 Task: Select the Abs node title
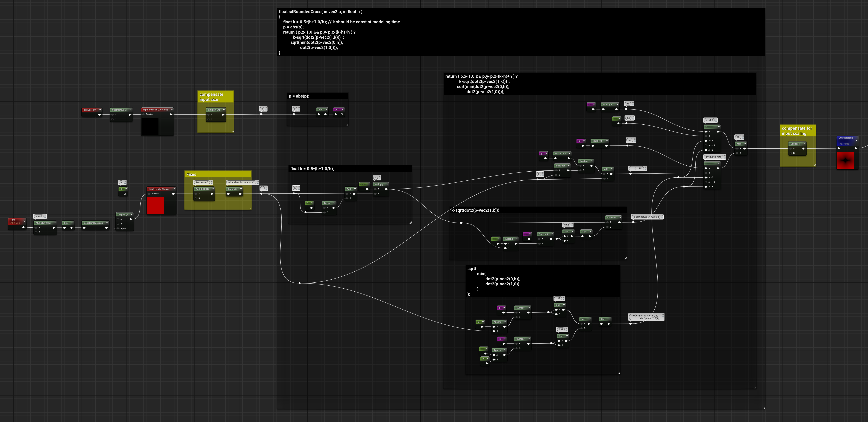(320, 109)
